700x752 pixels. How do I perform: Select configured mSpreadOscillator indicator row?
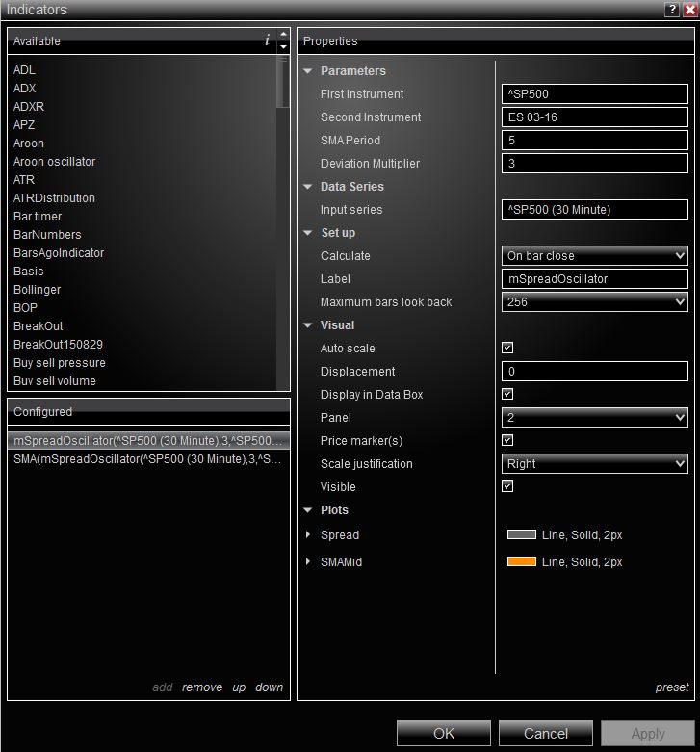pyautogui.click(x=148, y=440)
